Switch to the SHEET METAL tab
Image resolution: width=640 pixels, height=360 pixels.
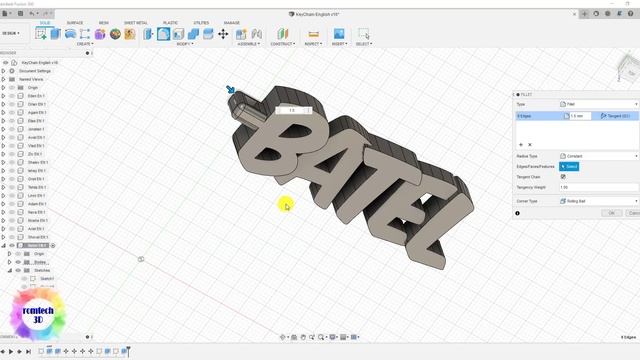(x=136, y=22)
